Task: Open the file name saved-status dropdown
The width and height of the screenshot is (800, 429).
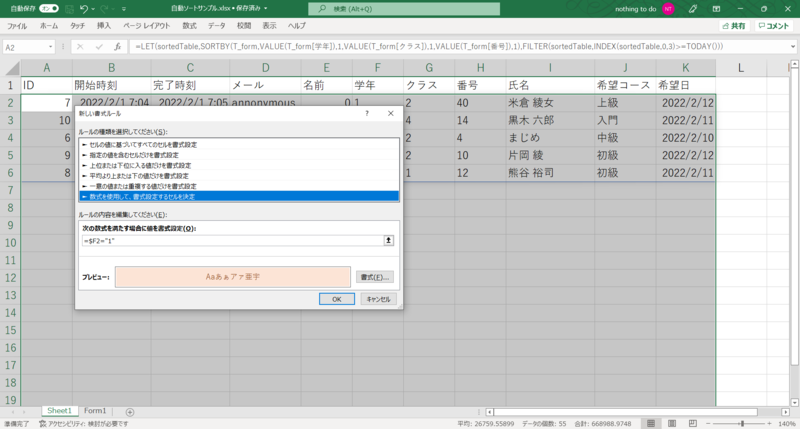Action: (x=266, y=9)
